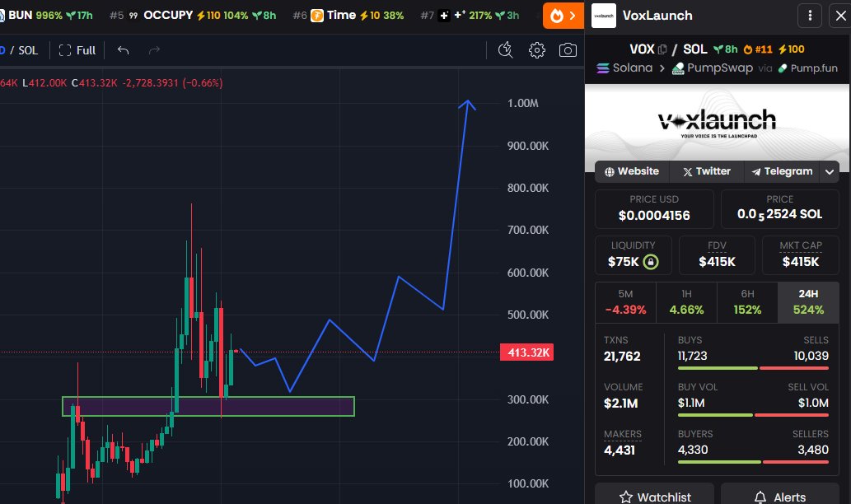Take a chart snapshot with camera icon

(x=568, y=50)
